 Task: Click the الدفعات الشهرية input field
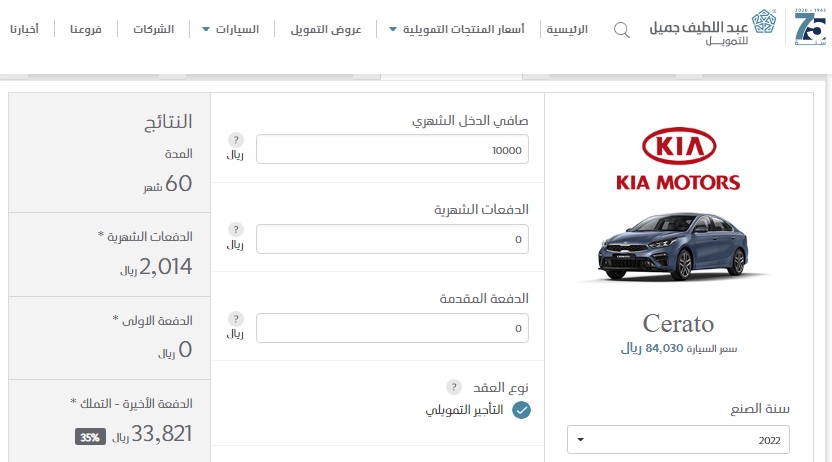[392, 239]
